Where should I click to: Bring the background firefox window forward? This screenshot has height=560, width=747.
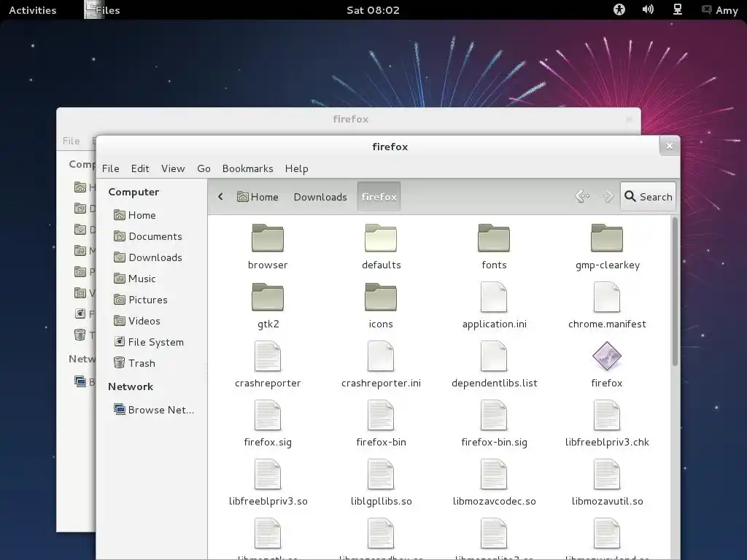coord(351,119)
